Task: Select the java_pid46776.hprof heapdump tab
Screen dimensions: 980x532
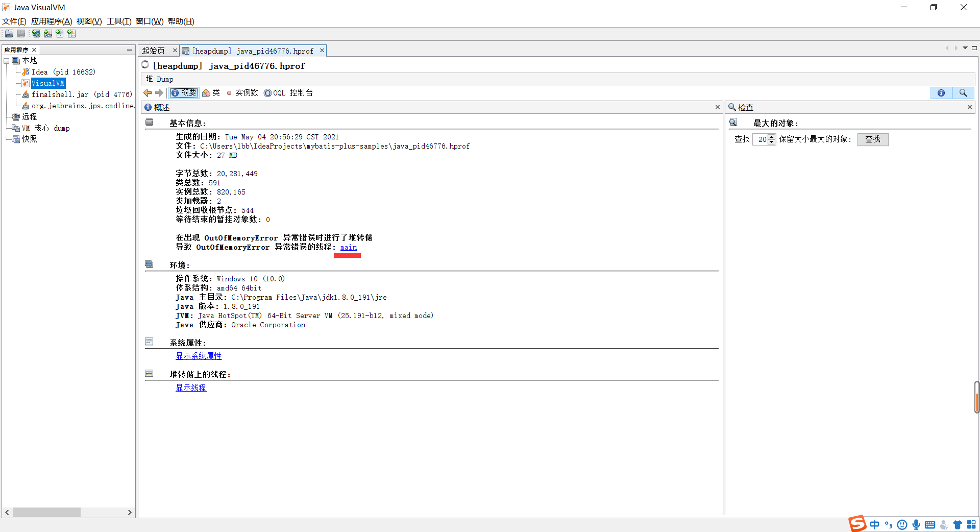Action: (x=253, y=51)
